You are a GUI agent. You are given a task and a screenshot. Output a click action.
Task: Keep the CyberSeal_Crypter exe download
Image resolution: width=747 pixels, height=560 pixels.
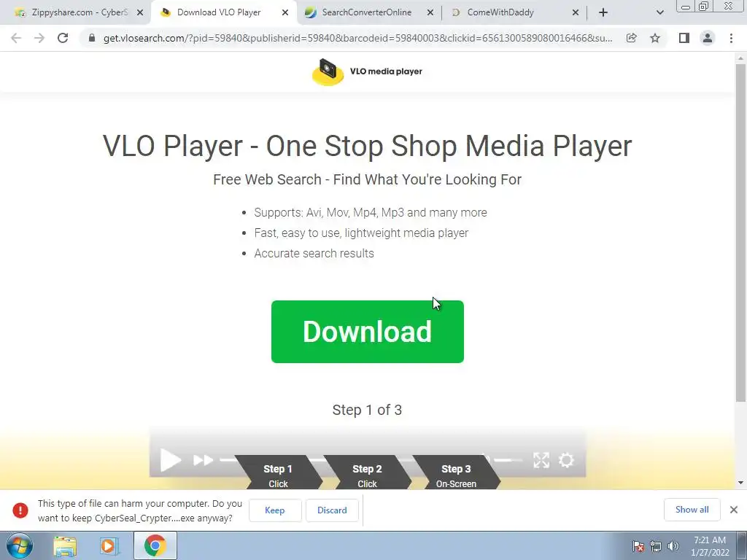point(275,510)
